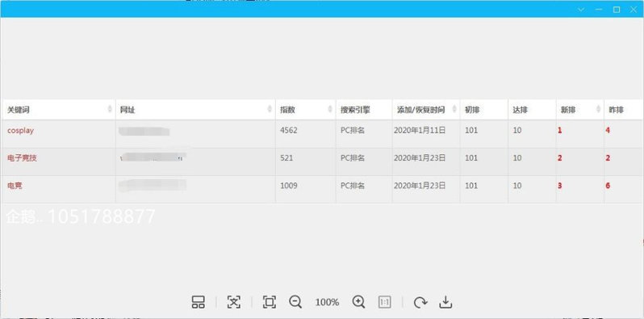Viewport: 644px width, 319px height.
Task: Open the thumbnail grid view icon
Action: pos(199,302)
